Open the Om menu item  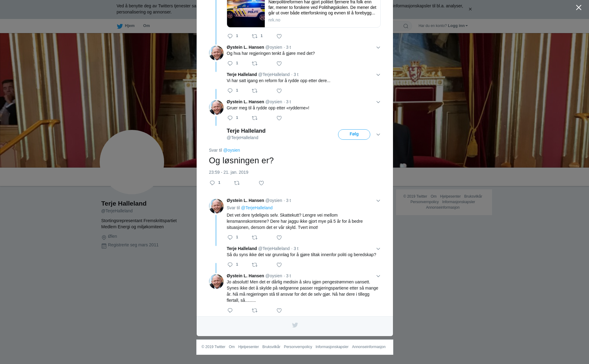coord(146,26)
